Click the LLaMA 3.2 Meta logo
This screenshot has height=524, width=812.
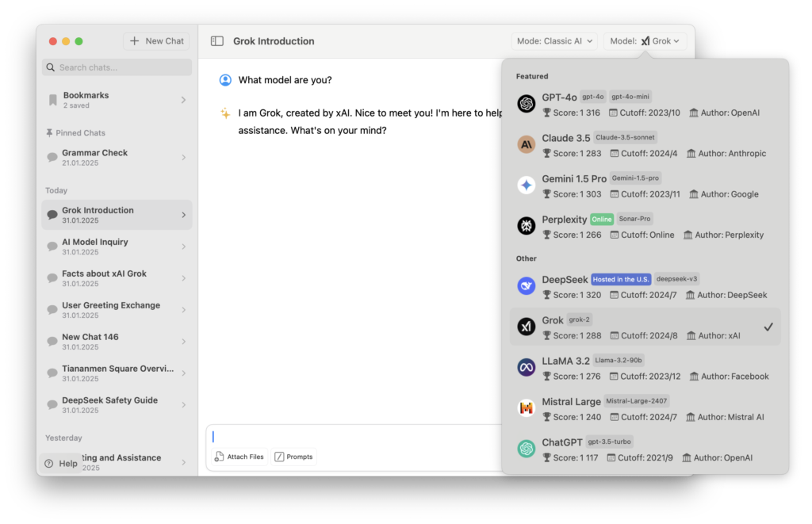pos(527,367)
